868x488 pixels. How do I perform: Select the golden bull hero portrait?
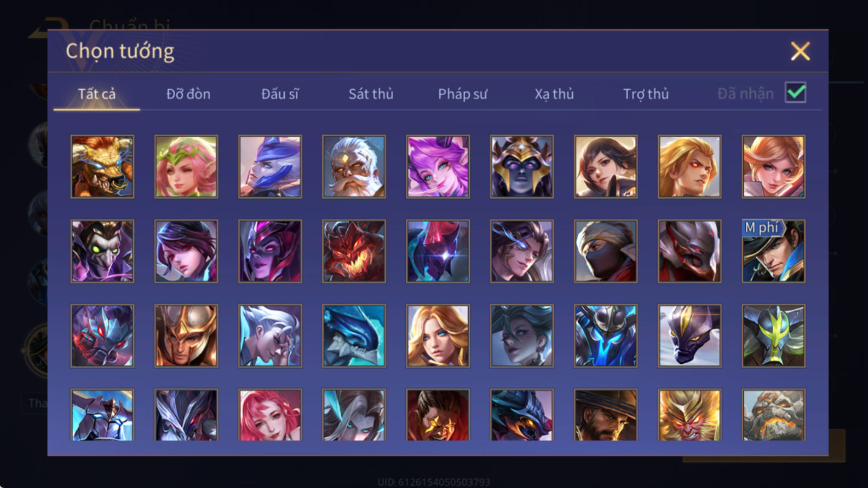(102, 167)
